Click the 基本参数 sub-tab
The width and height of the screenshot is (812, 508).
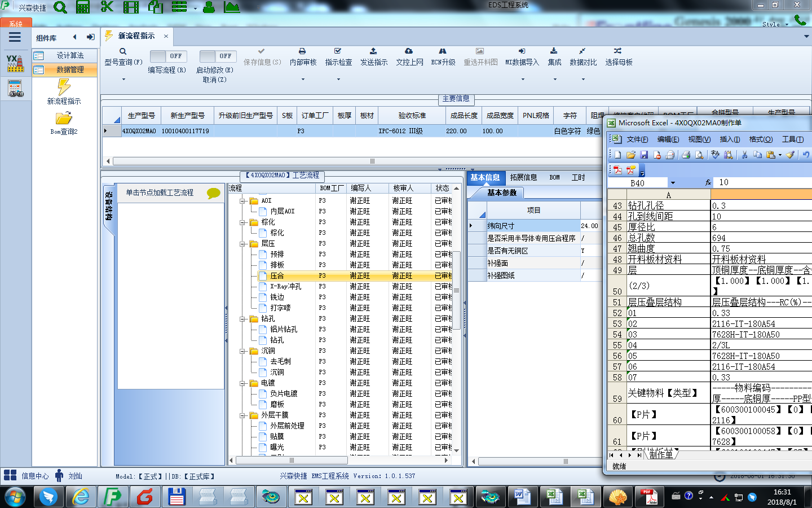[501, 192]
